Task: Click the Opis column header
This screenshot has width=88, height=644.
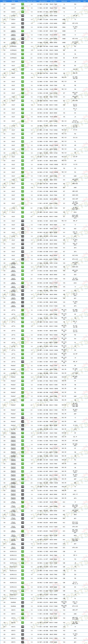Action: click(x=85, y=1)
